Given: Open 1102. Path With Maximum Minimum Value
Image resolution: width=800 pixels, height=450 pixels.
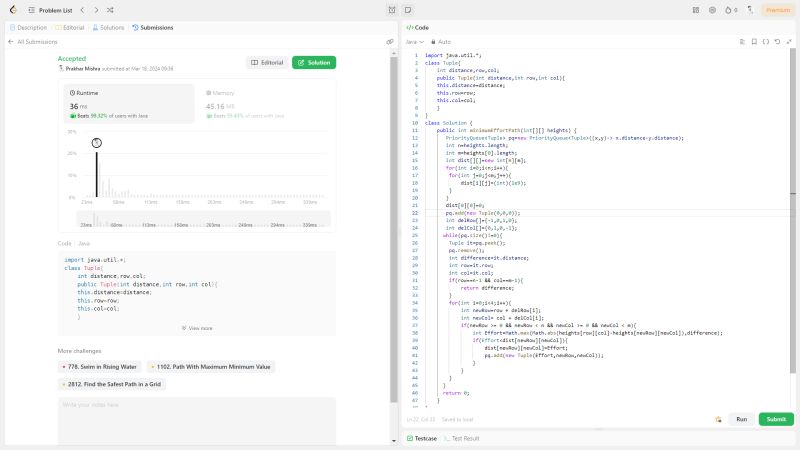Looking at the screenshot, I should click(211, 367).
